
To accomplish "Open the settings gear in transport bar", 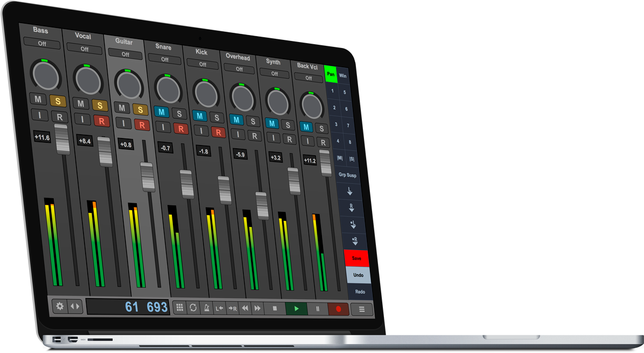I will (x=60, y=306).
